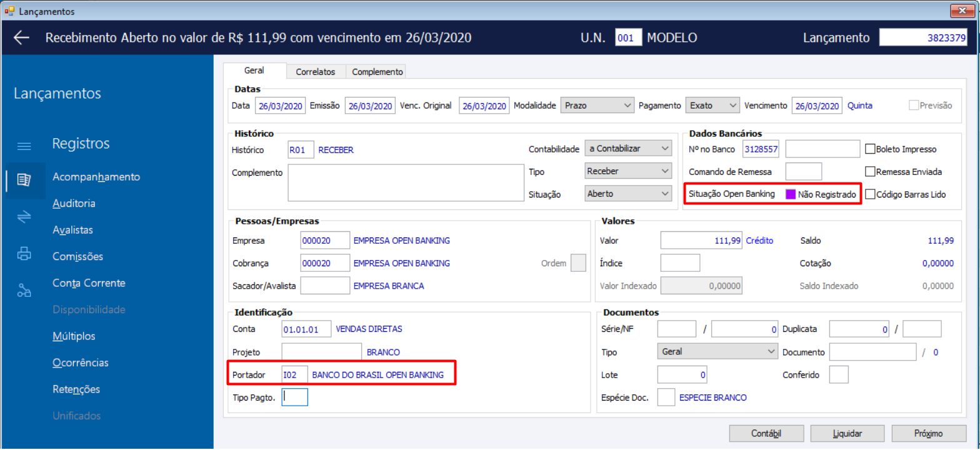The image size is (980, 450).
Task: Click the transfer arrows icon in sidebar
Action: point(24,216)
